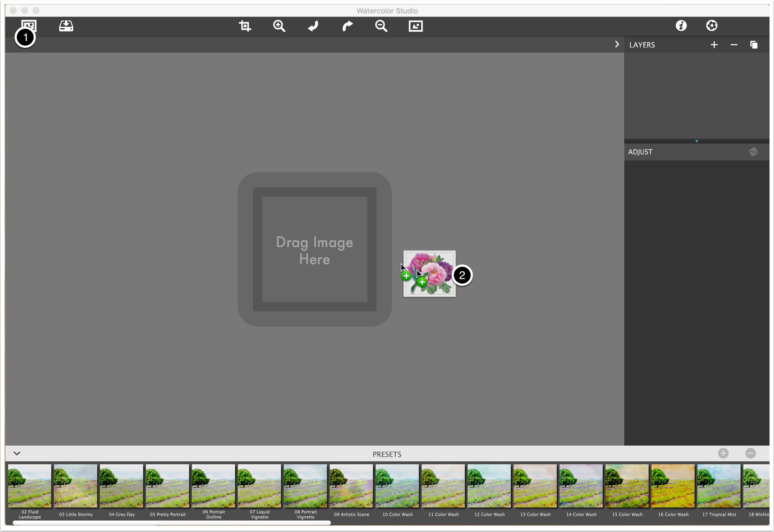Viewport: 774px width, 532px height.
Task: Expand the PRESETS panel chevron
Action: [x=17, y=453]
